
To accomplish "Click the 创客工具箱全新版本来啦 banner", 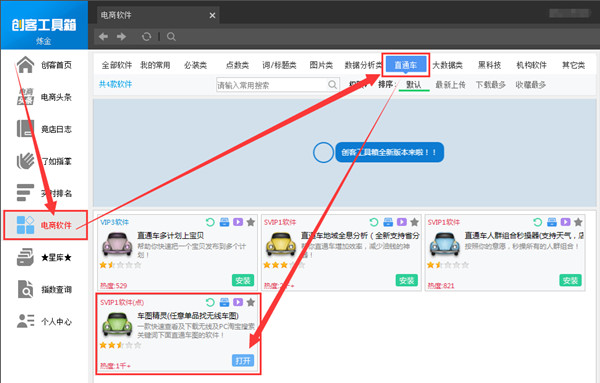I will click(x=390, y=152).
